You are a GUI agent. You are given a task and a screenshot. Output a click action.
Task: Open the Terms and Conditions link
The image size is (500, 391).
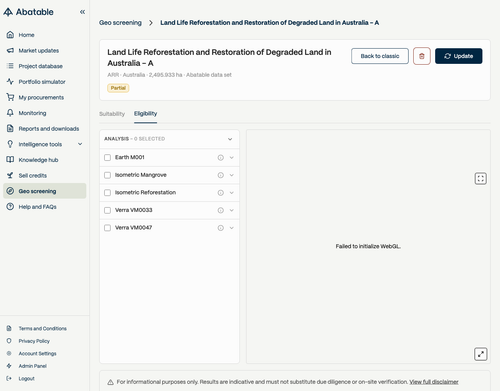pyautogui.click(x=43, y=328)
